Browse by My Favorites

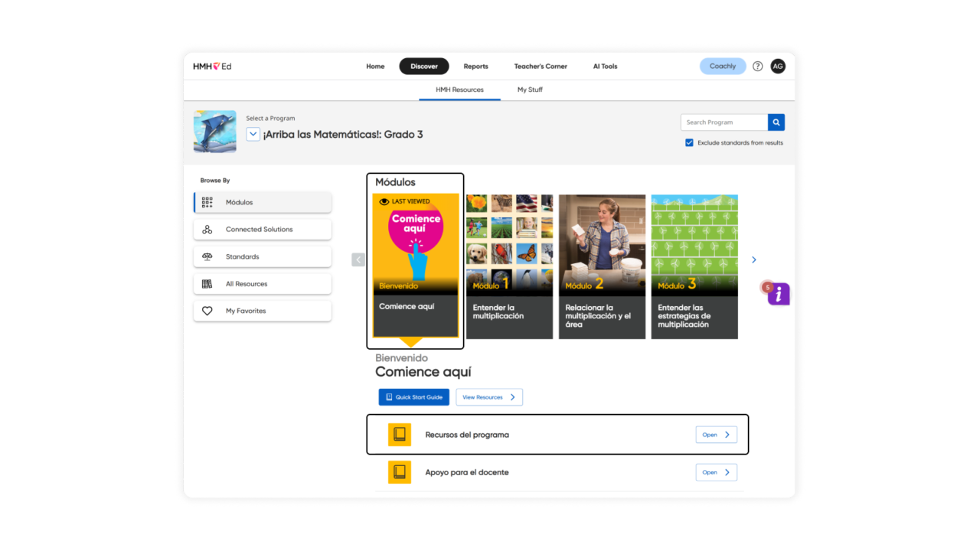(263, 311)
